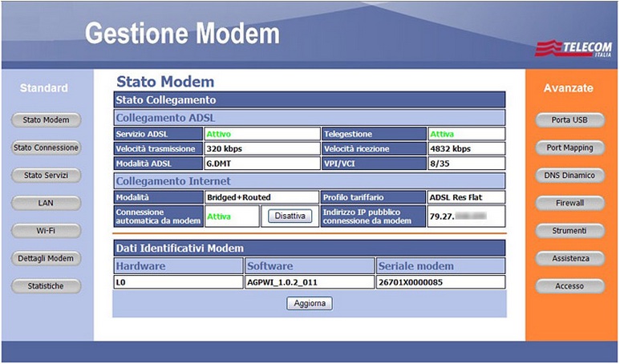Open the Accesso settings
Screen dimensions: 620x364
[569, 286]
